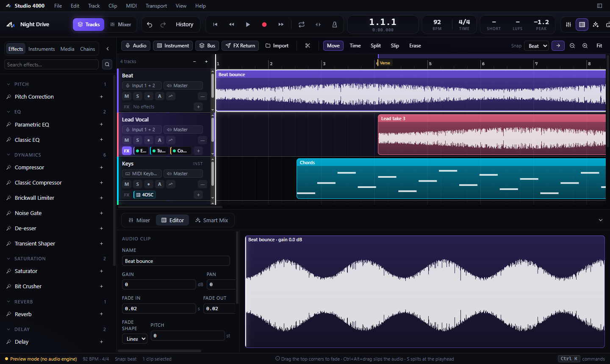This screenshot has width=610, height=364.
Task: Collapse the DYNAMICS effects category
Action: tap(8, 155)
